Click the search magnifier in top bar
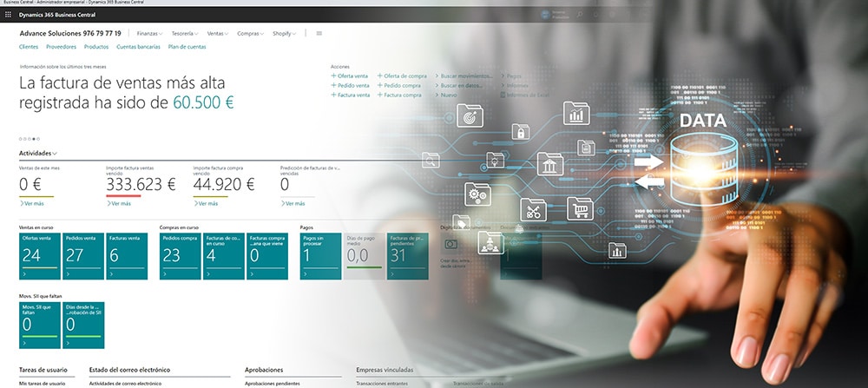Screen dimensions: 868x388 (580, 15)
